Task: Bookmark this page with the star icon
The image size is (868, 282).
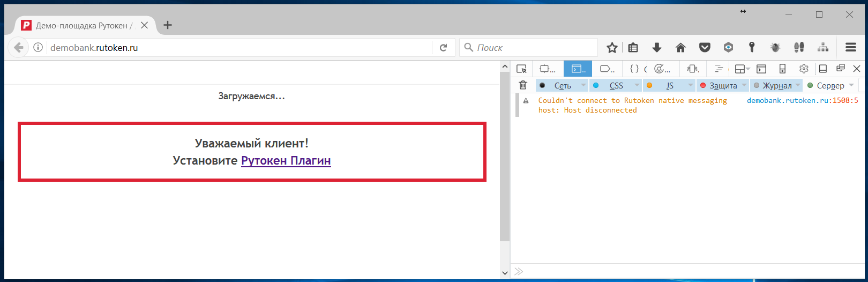Action: click(612, 48)
